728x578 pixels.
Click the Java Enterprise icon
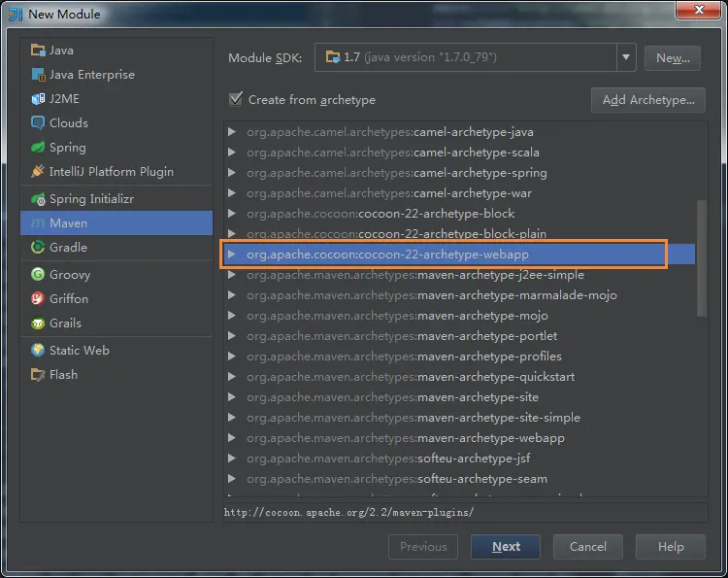tap(38, 75)
